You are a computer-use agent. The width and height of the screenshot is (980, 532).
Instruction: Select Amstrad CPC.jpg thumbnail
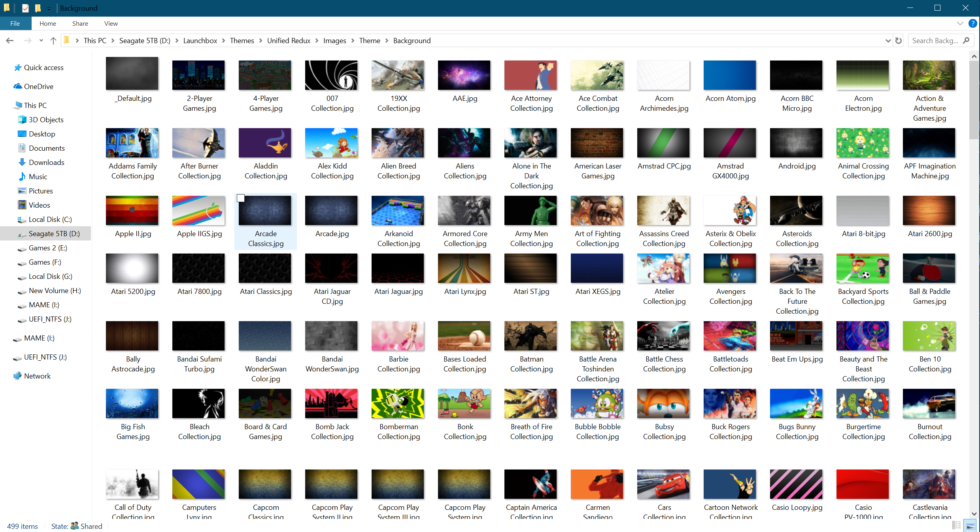pos(663,143)
